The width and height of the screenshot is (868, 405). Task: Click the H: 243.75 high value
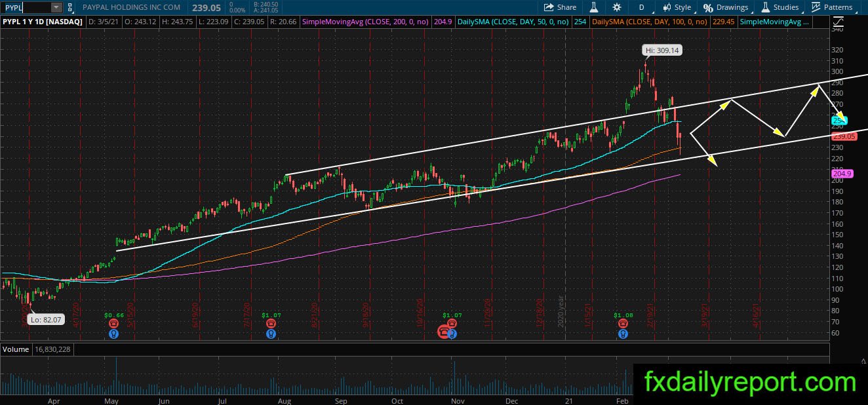tap(178, 22)
